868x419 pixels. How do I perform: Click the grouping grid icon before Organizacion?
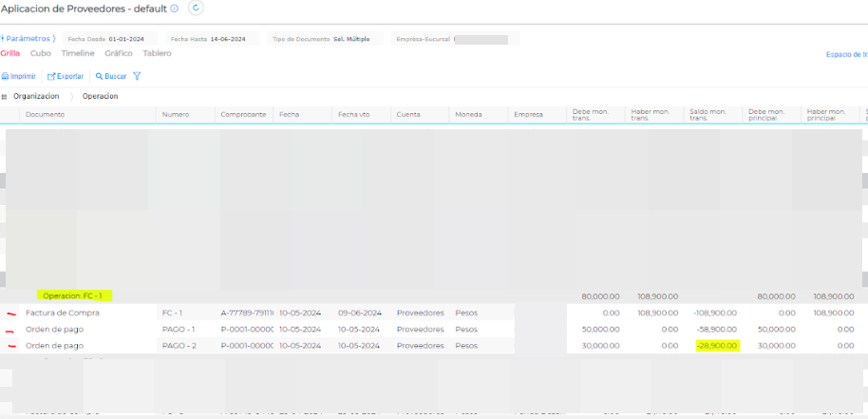pos(5,97)
